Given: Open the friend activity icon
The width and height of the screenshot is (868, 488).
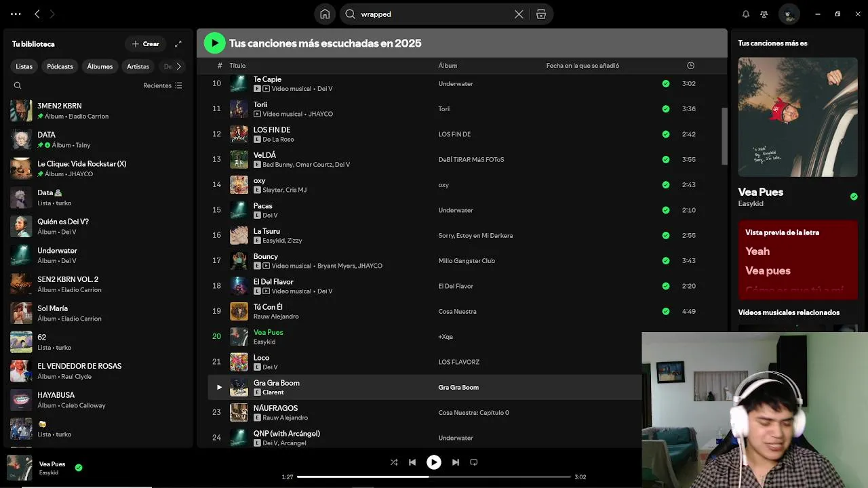Looking at the screenshot, I should [x=764, y=14].
